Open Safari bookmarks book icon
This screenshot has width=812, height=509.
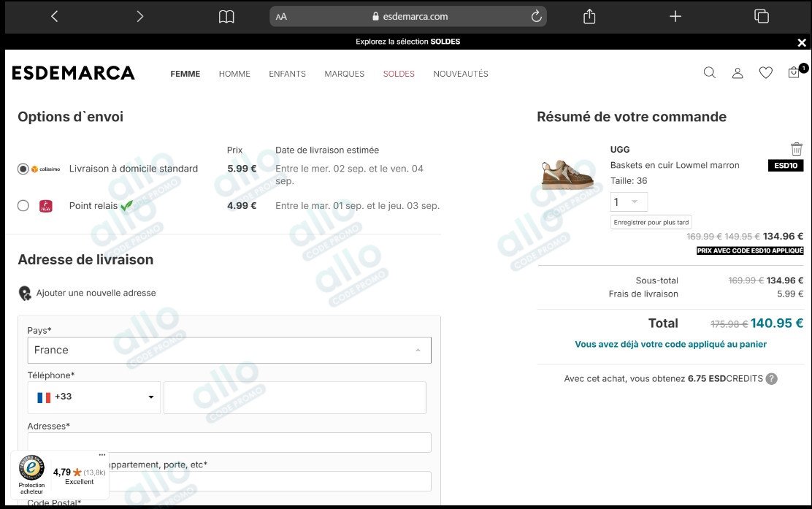click(x=226, y=17)
